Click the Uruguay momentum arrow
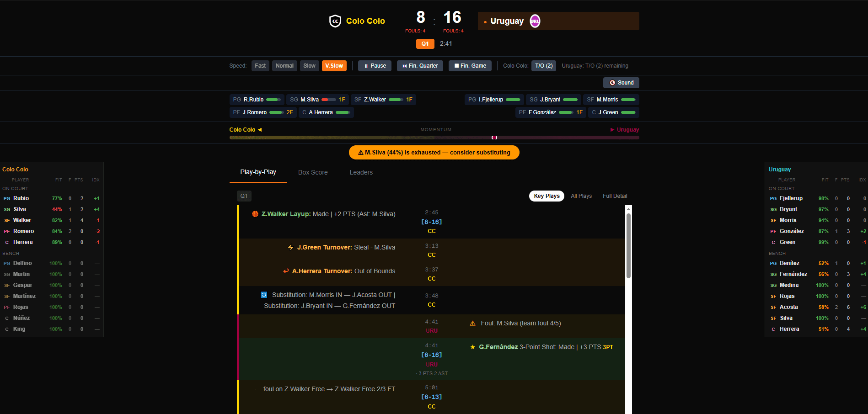 pos(612,130)
